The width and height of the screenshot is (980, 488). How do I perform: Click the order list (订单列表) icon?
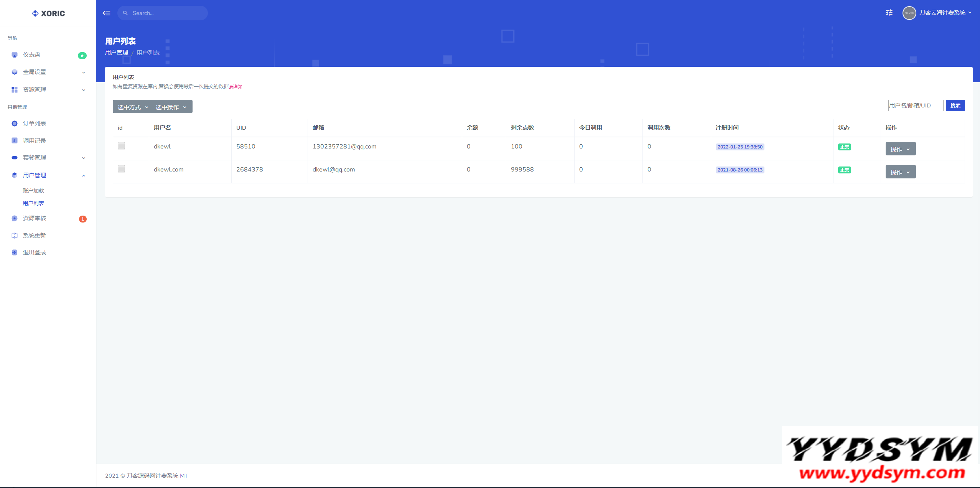pos(15,124)
